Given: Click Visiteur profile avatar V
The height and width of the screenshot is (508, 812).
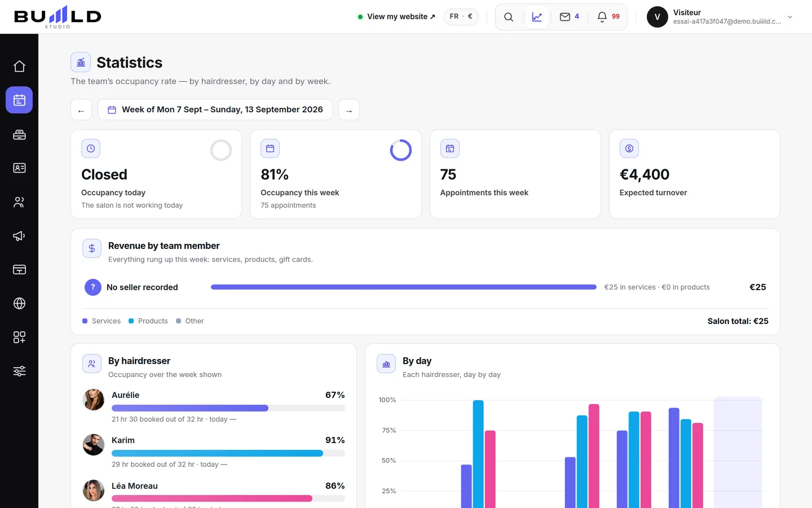Looking at the screenshot, I should tap(657, 17).
